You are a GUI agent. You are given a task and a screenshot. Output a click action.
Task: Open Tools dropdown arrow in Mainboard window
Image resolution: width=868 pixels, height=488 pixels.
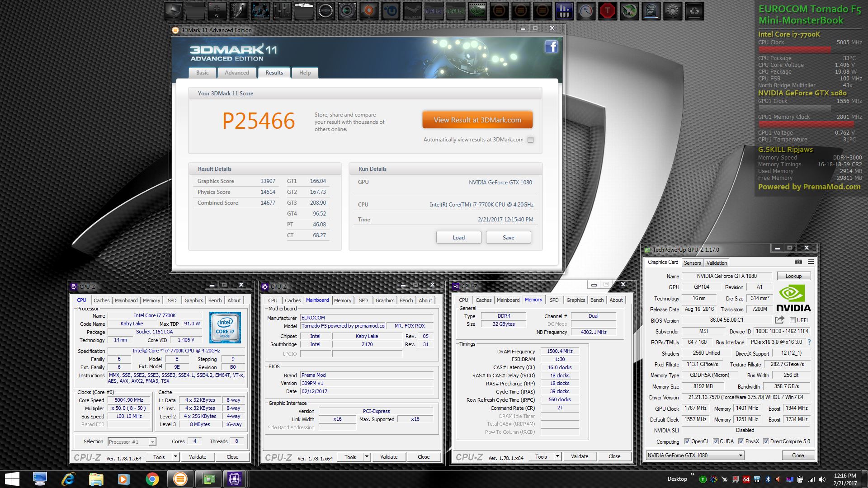point(367,457)
